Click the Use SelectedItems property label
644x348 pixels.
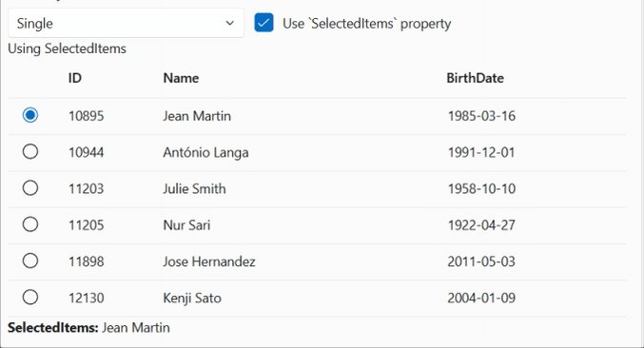[367, 24]
